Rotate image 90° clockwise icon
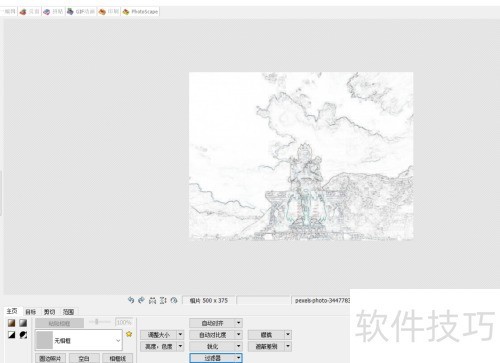Screen dimensions: 500x363 click(x=141, y=300)
